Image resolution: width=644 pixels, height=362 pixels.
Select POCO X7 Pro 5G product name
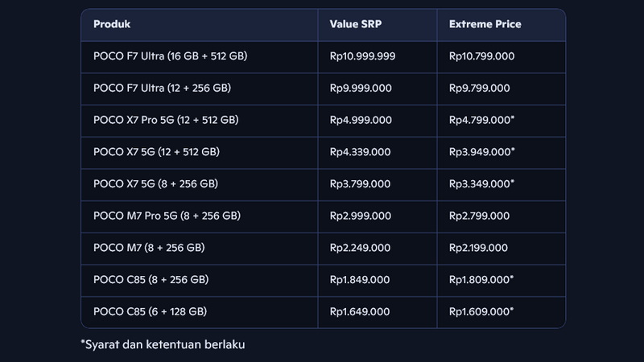tap(166, 120)
